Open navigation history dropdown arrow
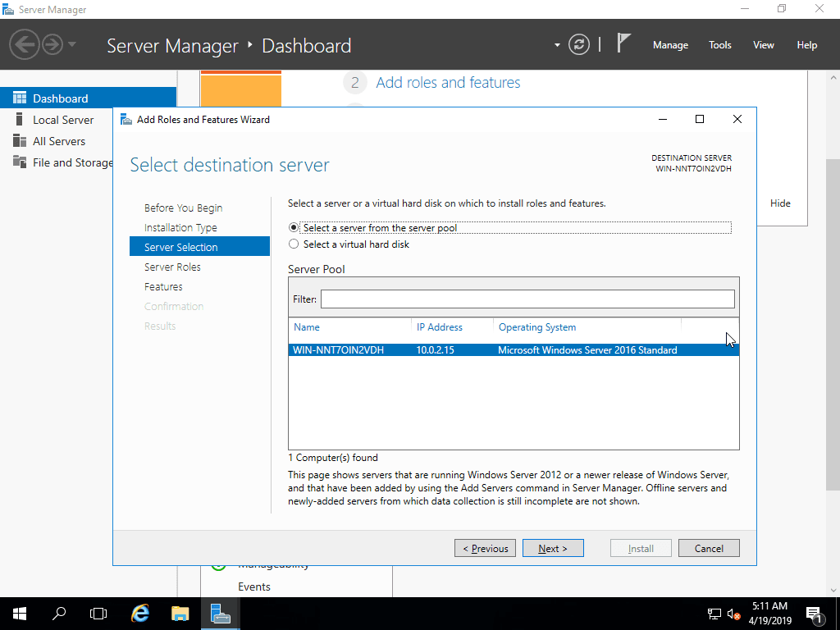This screenshot has height=630, width=840. click(x=72, y=44)
